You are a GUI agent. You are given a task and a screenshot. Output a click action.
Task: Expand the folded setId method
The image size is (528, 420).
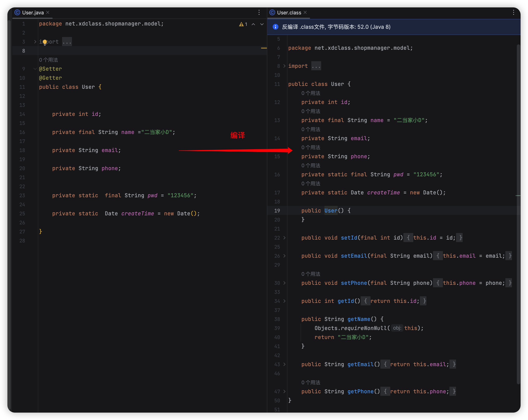coord(284,238)
